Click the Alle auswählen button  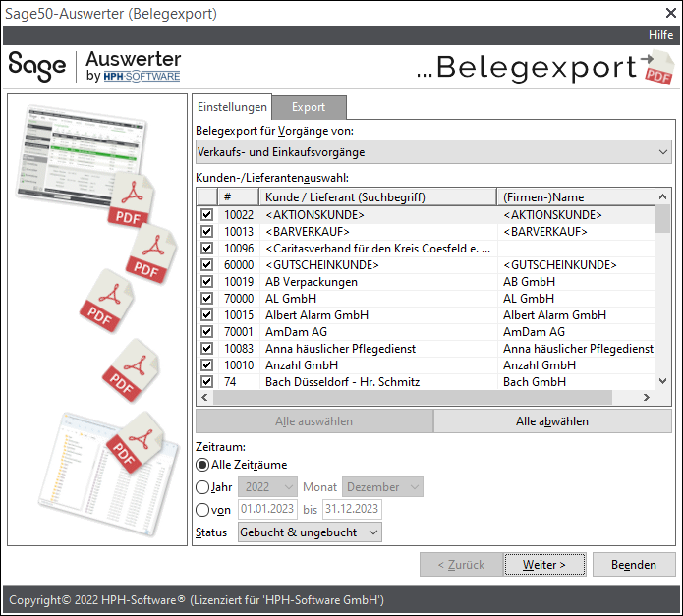pos(314,420)
